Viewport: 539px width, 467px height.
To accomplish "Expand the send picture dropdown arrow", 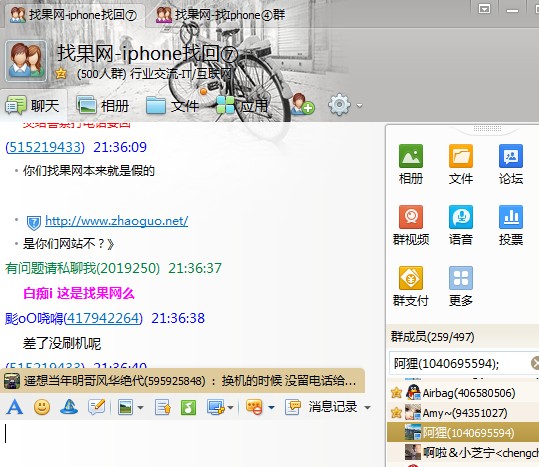I will click(x=140, y=408).
